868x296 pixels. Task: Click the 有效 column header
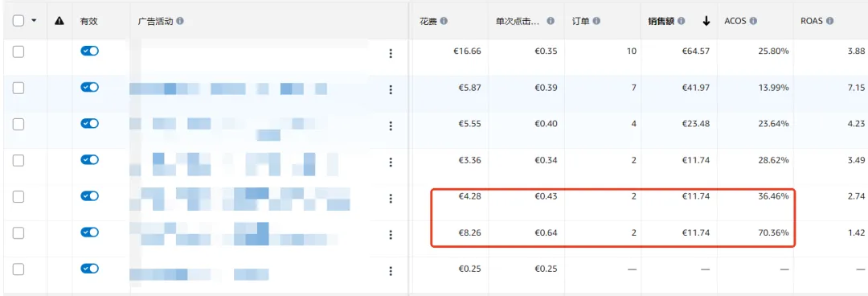click(89, 21)
